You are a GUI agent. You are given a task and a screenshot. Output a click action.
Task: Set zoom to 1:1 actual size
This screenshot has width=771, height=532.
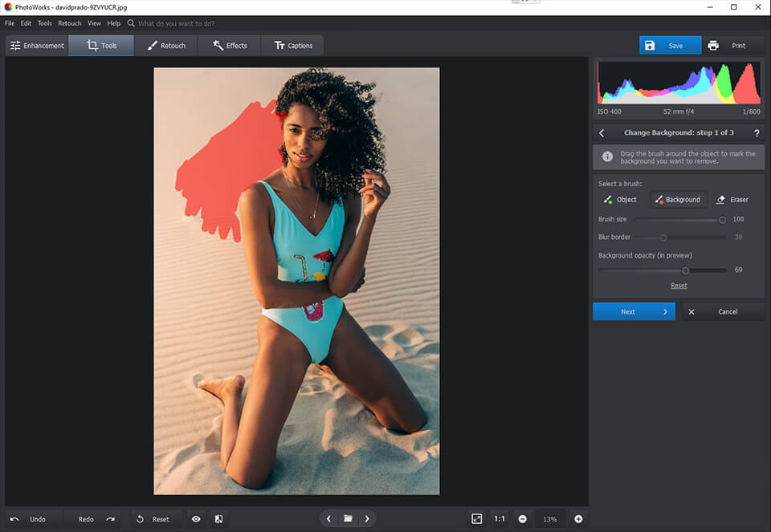pos(500,519)
